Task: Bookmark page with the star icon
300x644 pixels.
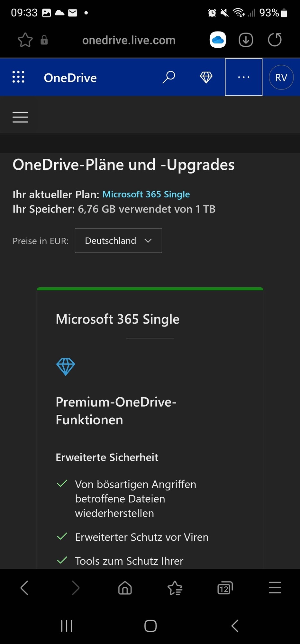Action: tap(25, 40)
